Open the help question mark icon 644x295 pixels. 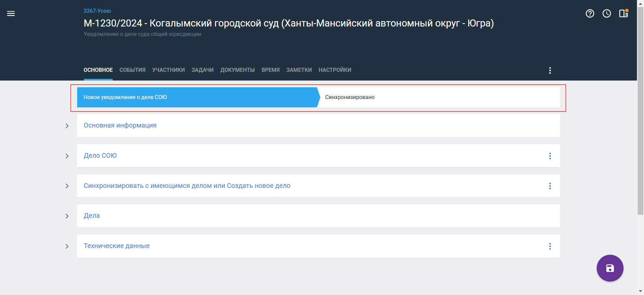tap(590, 13)
